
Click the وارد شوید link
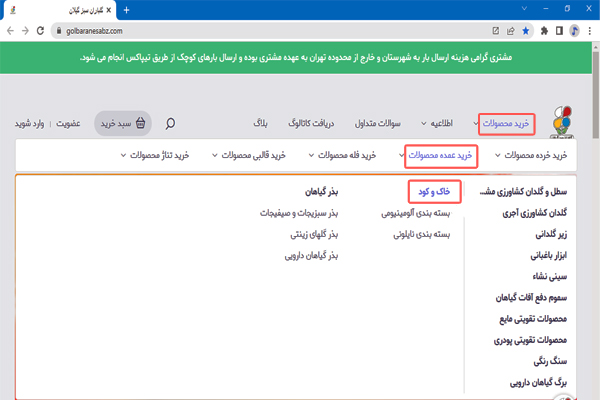coord(29,124)
